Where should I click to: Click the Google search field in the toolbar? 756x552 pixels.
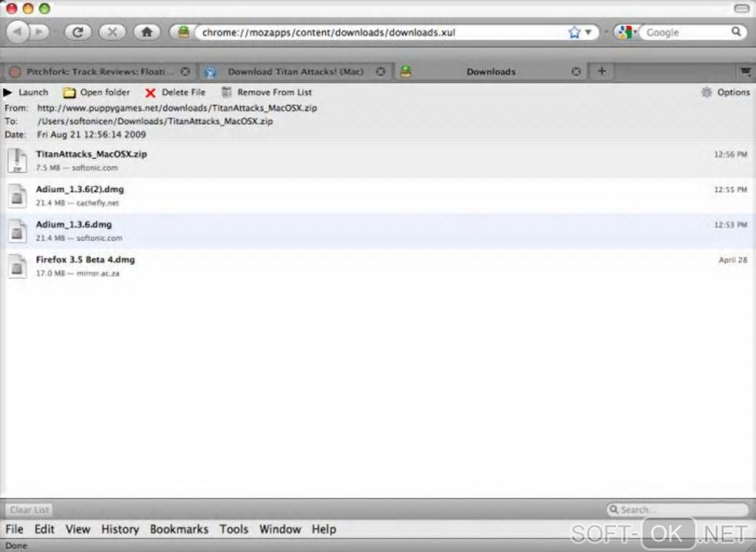coord(685,33)
